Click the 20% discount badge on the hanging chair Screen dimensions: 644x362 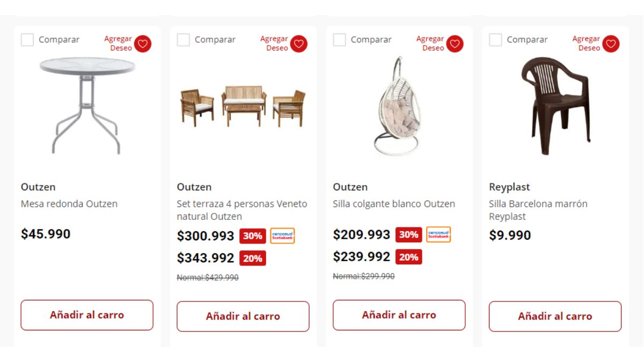click(x=408, y=258)
